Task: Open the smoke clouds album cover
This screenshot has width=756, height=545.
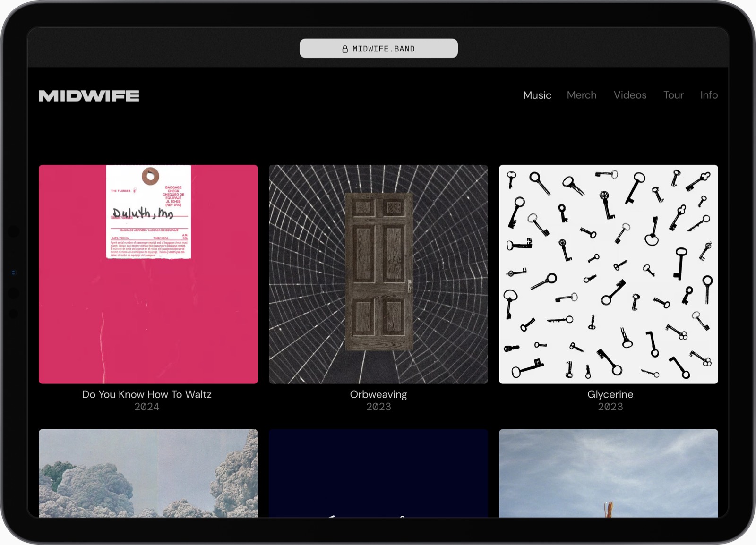Action: click(148, 473)
